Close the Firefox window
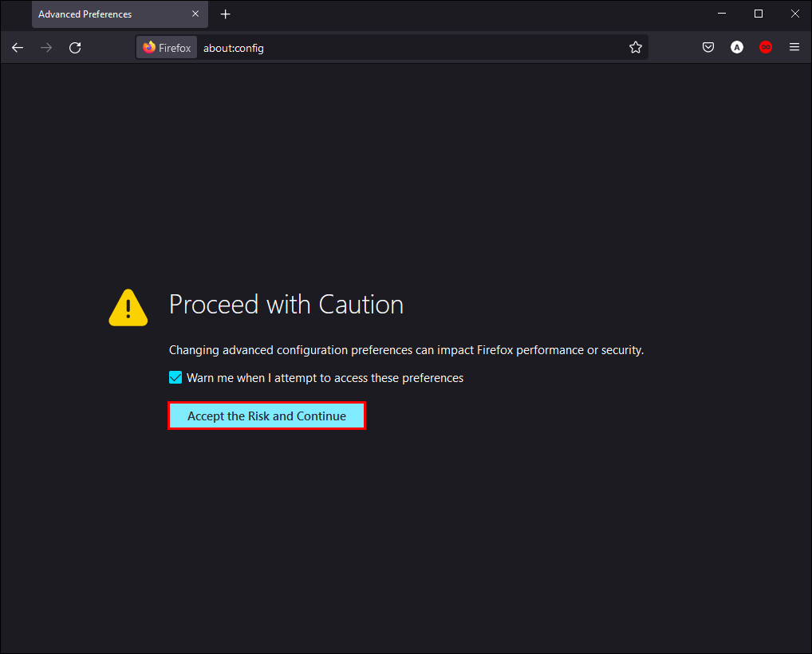 pos(795,14)
